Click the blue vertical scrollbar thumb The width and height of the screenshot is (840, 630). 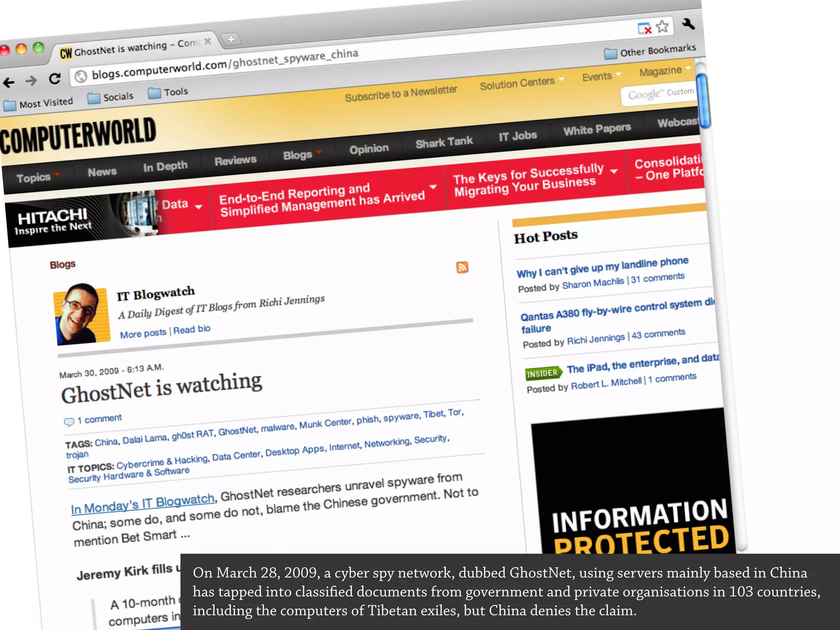point(703,100)
